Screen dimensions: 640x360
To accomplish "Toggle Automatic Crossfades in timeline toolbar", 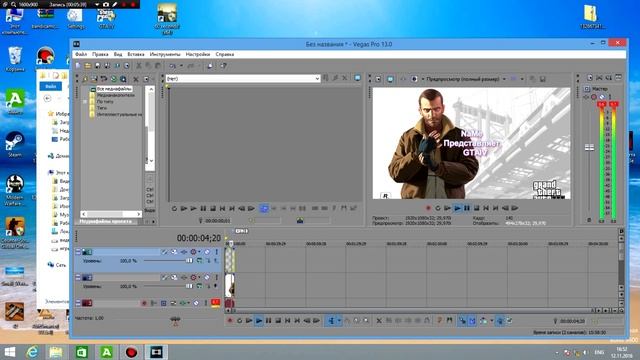I will point(472,321).
